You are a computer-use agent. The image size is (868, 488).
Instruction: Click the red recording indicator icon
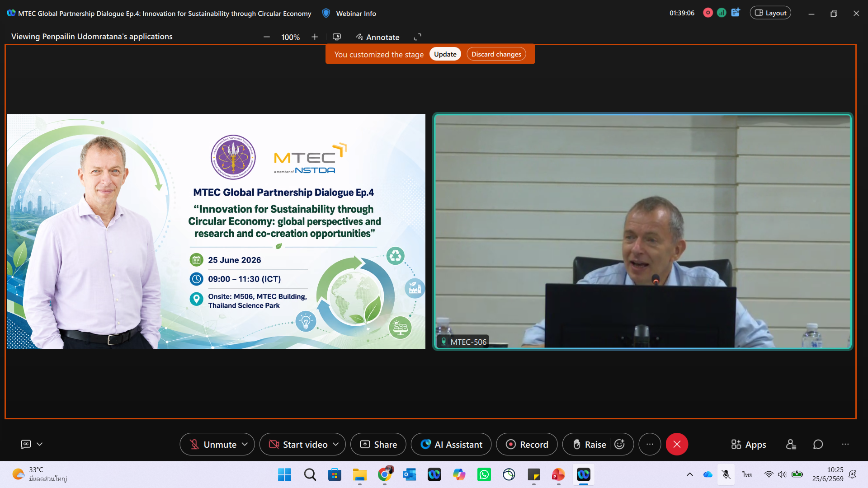(x=708, y=13)
